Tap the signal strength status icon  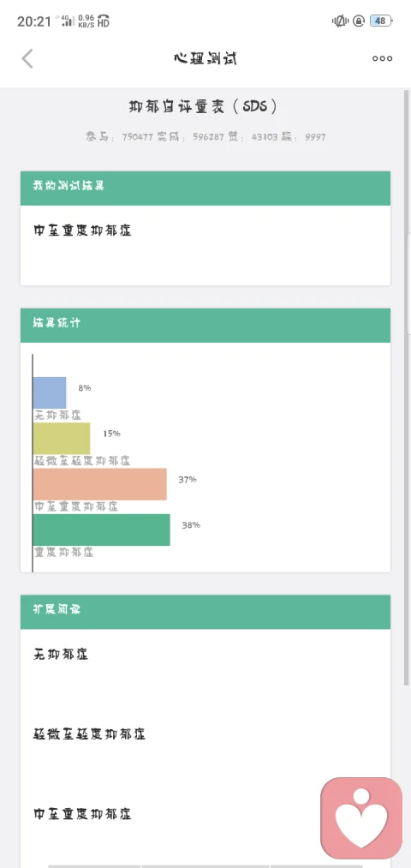(x=67, y=21)
